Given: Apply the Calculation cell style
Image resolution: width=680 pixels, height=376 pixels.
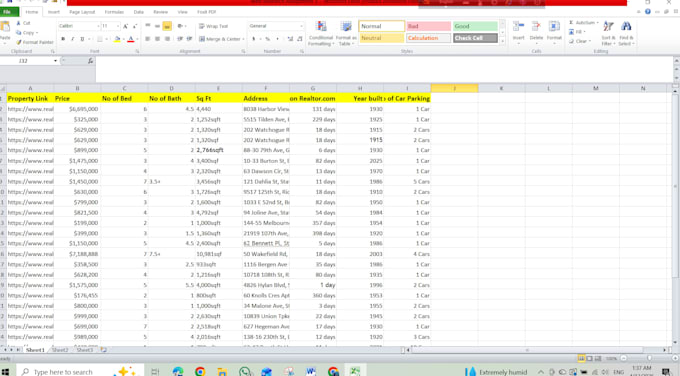Looking at the screenshot, I should click(x=428, y=38).
